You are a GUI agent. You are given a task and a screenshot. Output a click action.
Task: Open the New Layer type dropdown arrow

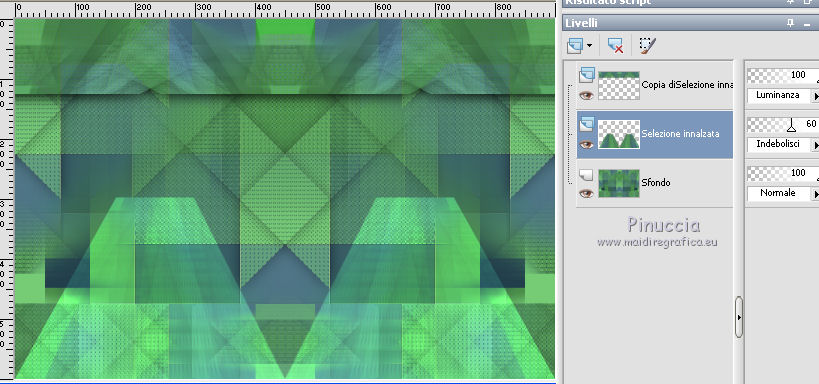coord(590,45)
